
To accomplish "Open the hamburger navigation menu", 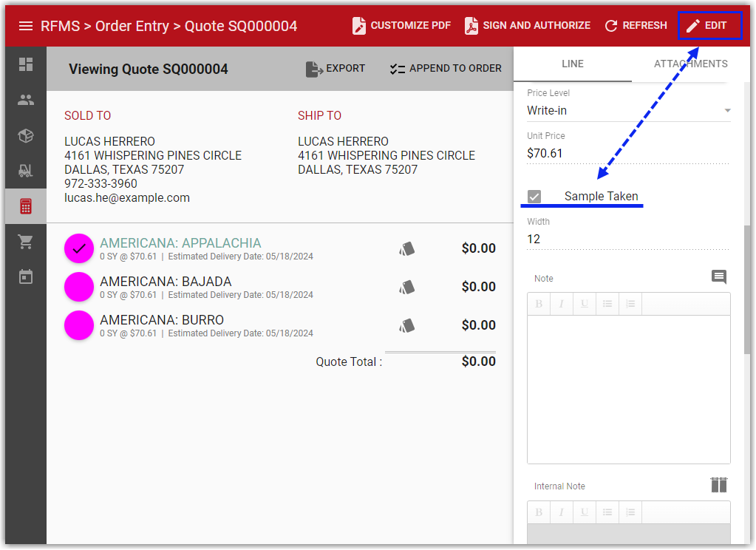I will pyautogui.click(x=26, y=26).
